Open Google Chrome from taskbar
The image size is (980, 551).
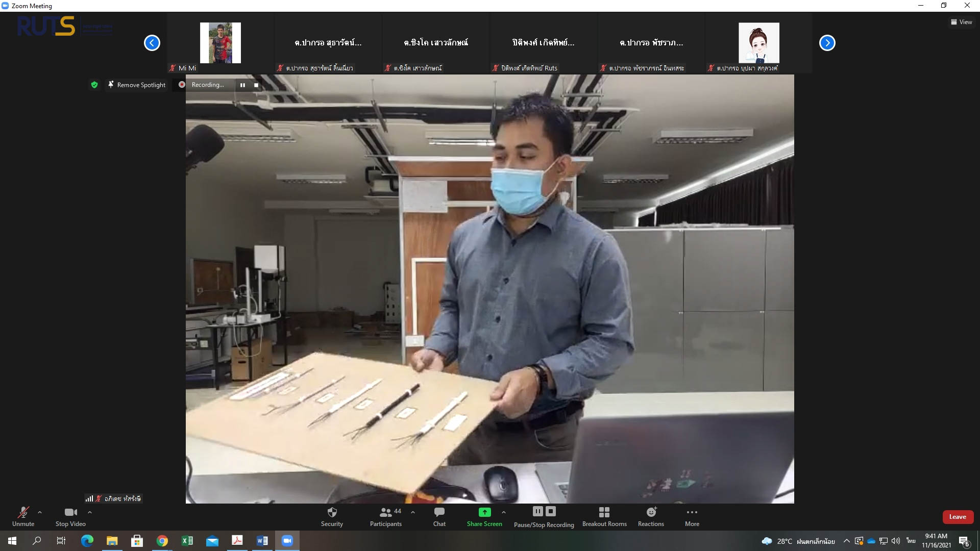[x=162, y=541]
